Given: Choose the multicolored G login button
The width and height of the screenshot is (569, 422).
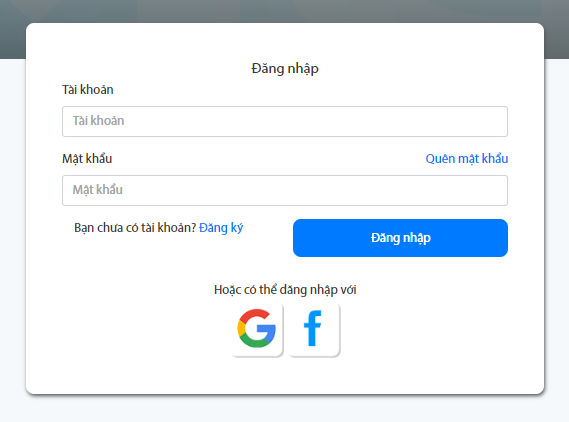Looking at the screenshot, I should point(257,329).
